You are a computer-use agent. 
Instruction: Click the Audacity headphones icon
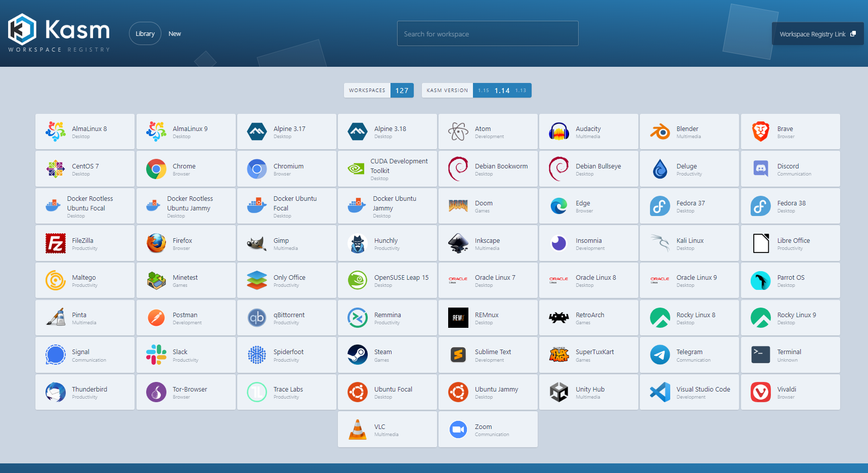point(559,132)
